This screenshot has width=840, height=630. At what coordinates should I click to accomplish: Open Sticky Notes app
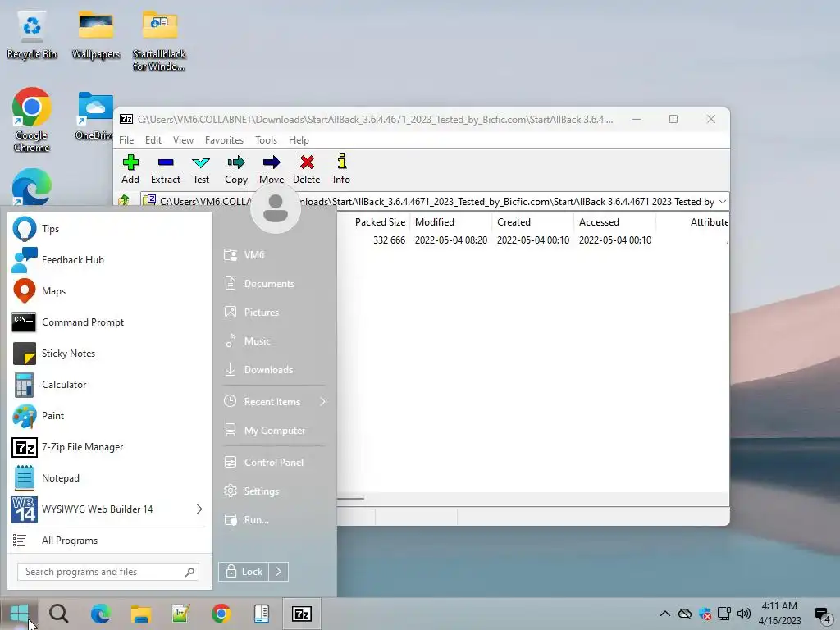click(x=110, y=354)
